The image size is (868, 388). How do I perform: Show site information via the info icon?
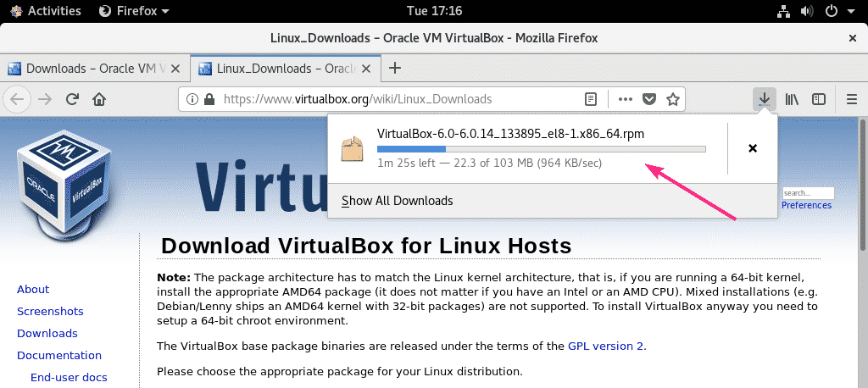pyautogui.click(x=192, y=99)
